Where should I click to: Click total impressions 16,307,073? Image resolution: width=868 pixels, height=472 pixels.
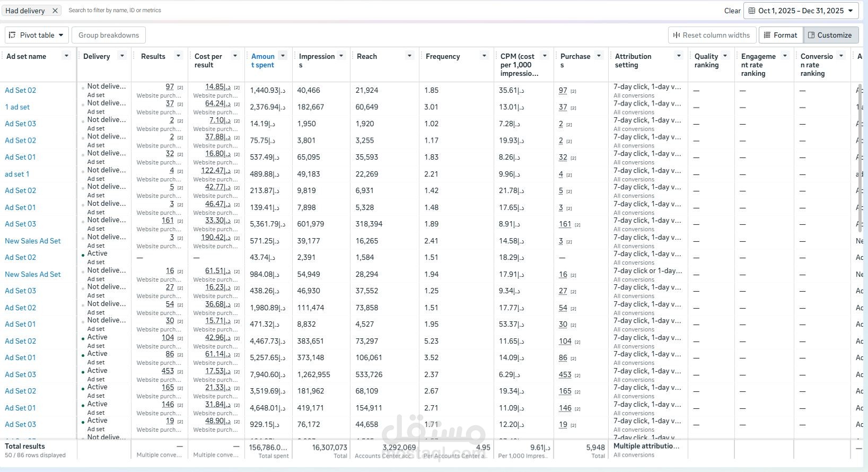[330, 448]
